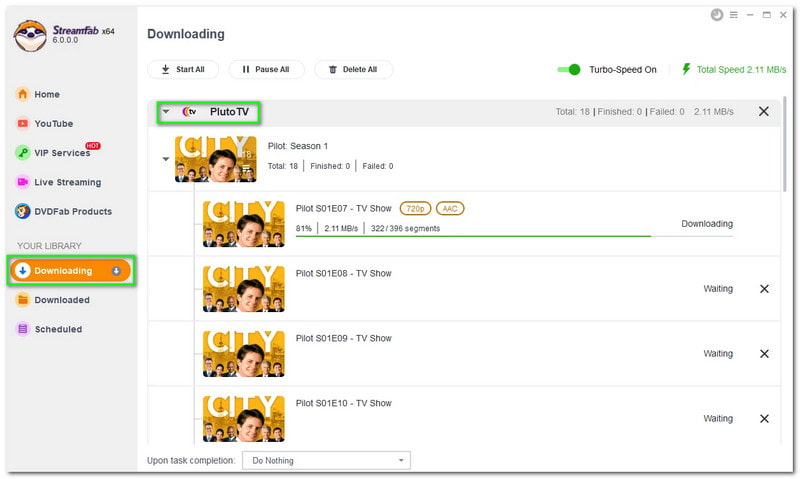Click the 322 / 396 segments text

click(x=405, y=229)
